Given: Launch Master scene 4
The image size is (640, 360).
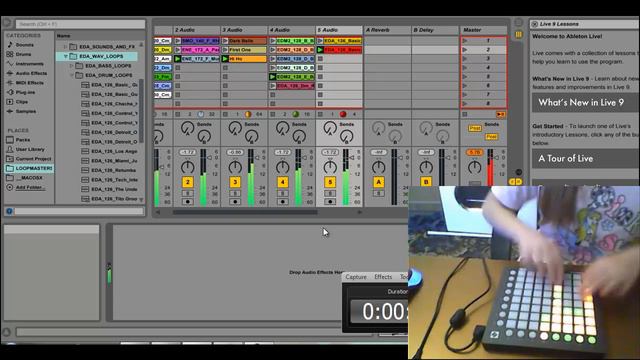Looking at the screenshot, I should 464,68.
